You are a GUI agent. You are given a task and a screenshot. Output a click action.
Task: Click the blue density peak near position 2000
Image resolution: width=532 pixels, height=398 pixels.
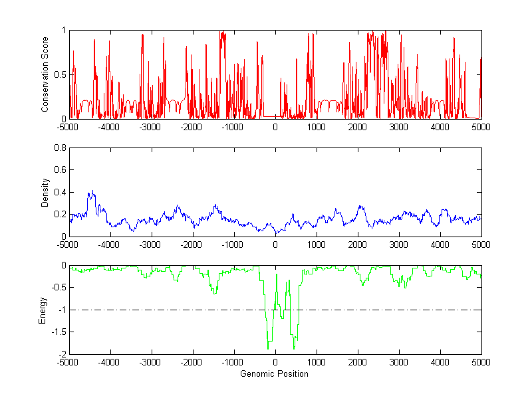pyautogui.click(x=360, y=207)
